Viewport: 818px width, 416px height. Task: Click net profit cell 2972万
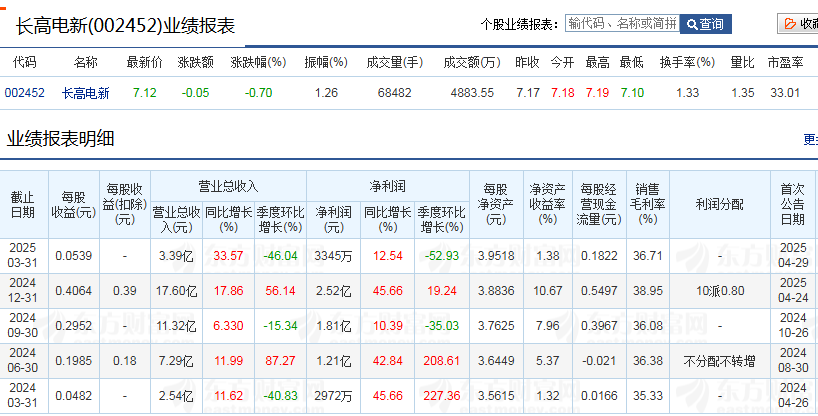(333, 396)
